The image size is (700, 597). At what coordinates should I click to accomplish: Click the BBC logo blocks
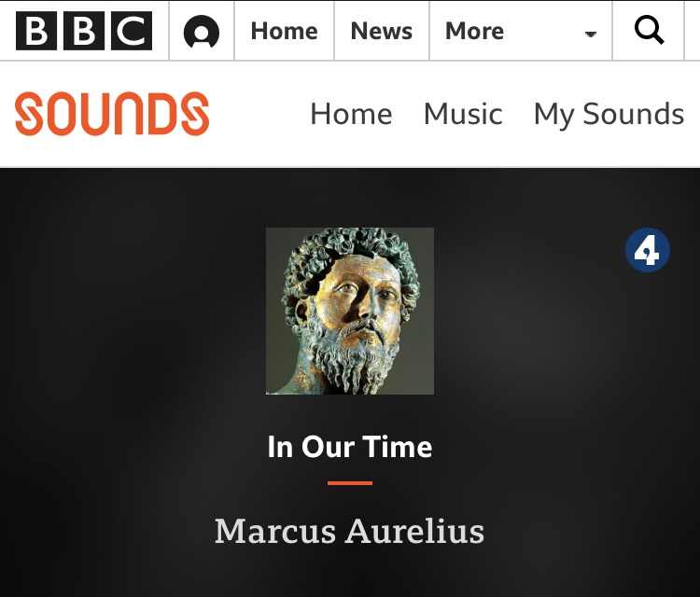click(x=84, y=31)
